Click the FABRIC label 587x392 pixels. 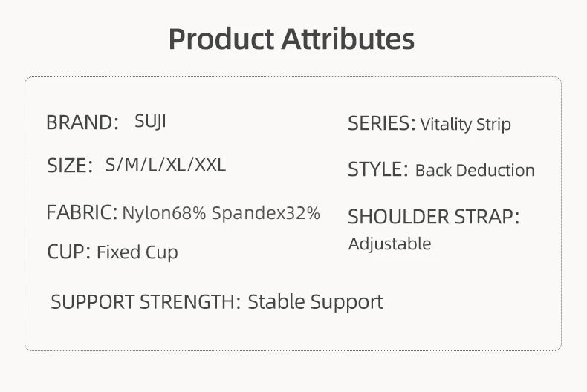click(82, 213)
